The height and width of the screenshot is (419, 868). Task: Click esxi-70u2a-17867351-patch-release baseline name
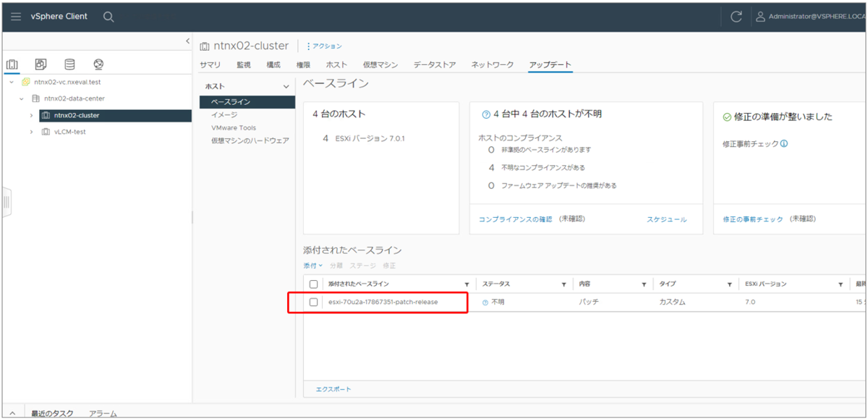coord(383,302)
